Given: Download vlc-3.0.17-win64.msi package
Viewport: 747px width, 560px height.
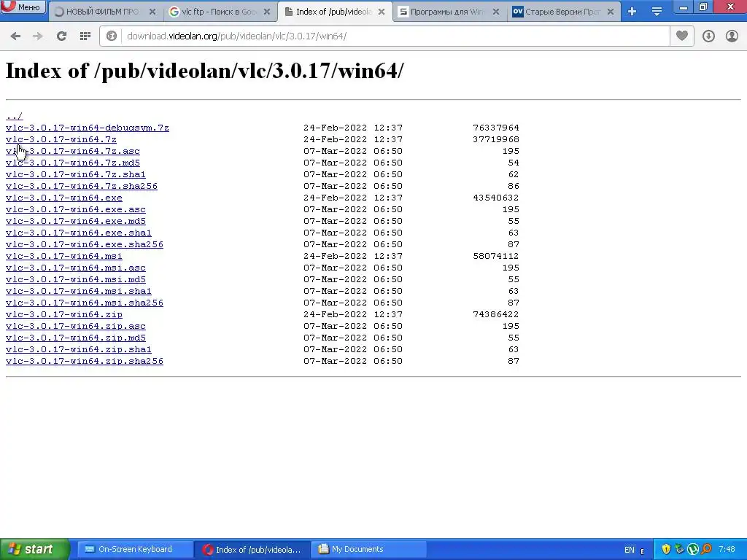Looking at the screenshot, I should (x=64, y=256).
